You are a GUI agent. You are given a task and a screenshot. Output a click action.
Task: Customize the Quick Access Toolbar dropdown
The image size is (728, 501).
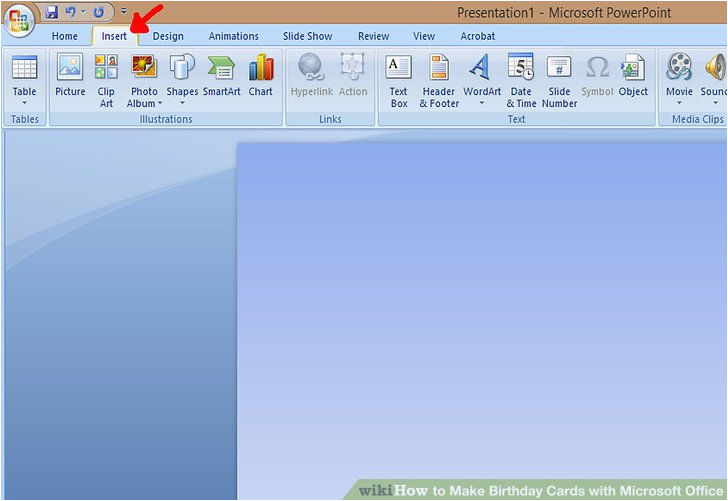pos(124,11)
